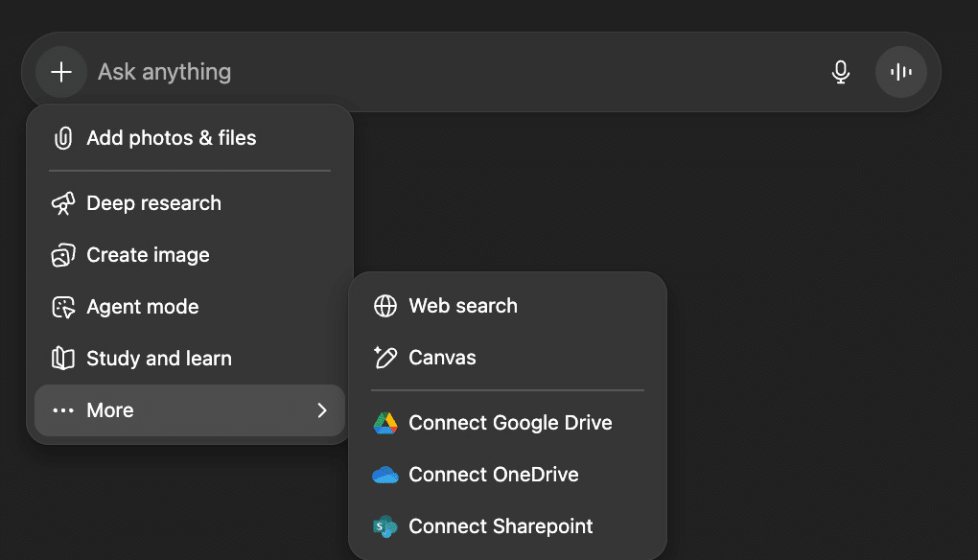Click the Create image picture icon
Viewport: 978px width, 560px height.
click(x=63, y=255)
